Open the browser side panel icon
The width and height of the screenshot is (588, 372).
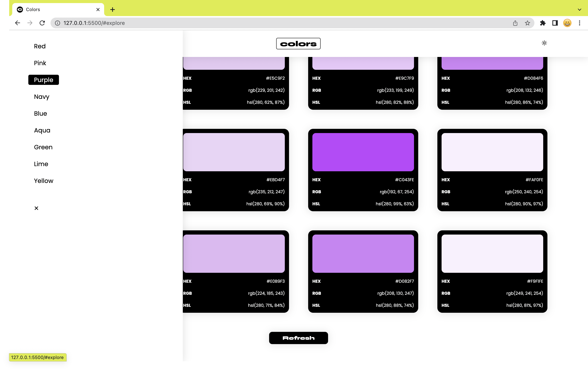tap(555, 23)
